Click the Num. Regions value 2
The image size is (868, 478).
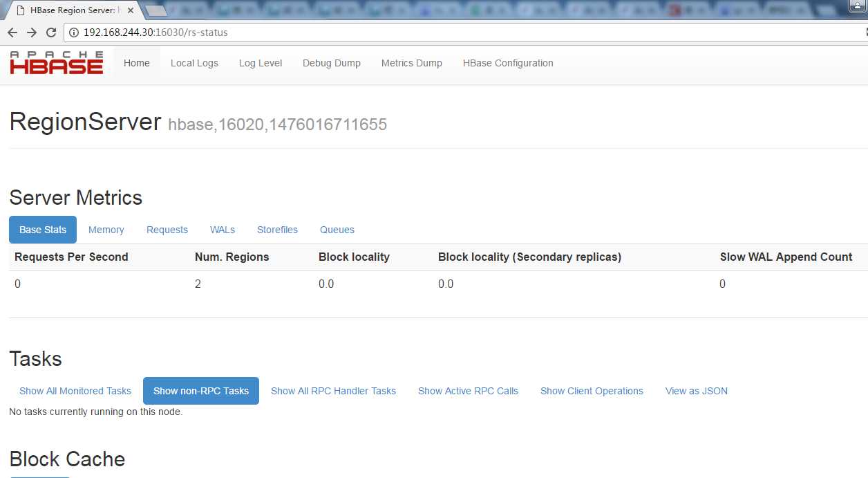pyautogui.click(x=198, y=284)
